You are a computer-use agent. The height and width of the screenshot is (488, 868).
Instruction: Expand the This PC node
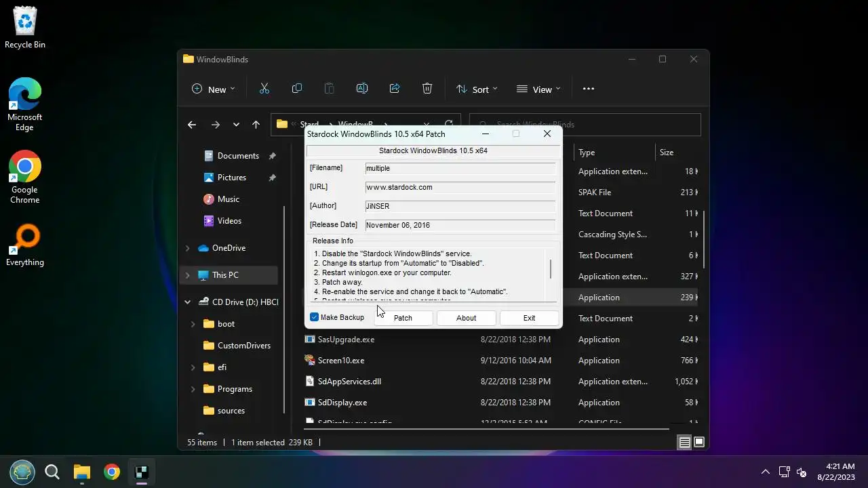click(x=188, y=275)
